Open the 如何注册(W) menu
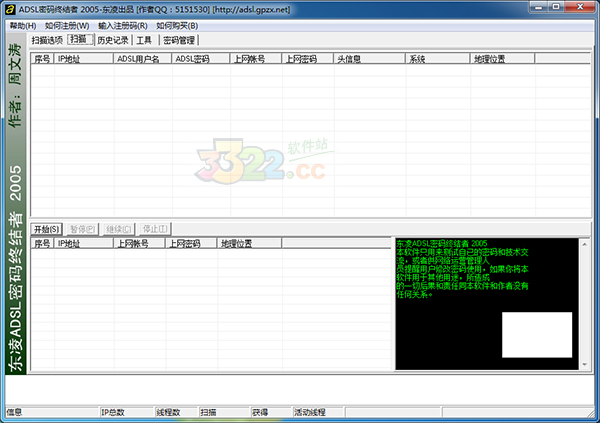This screenshot has width=600, height=423. [67, 25]
